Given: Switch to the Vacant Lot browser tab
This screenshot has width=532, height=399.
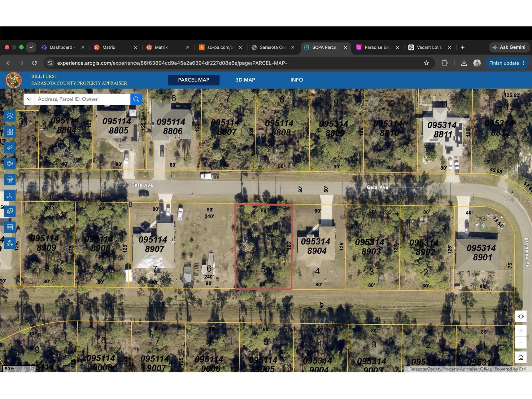Looking at the screenshot, I should (430, 47).
